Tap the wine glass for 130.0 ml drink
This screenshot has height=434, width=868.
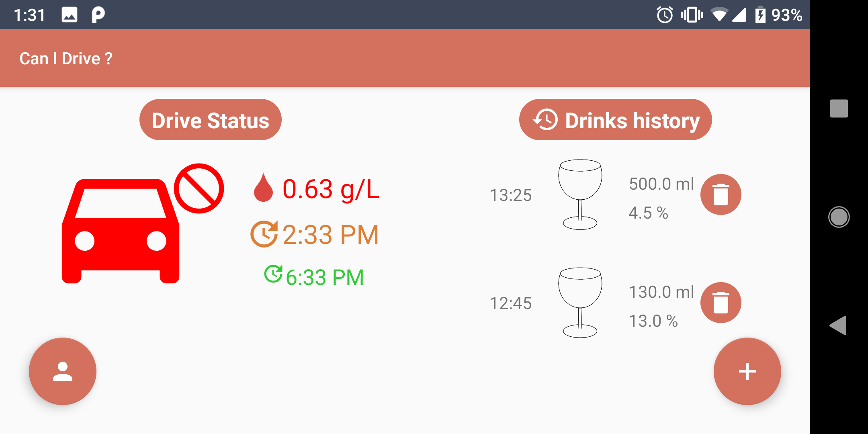tap(580, 303)
